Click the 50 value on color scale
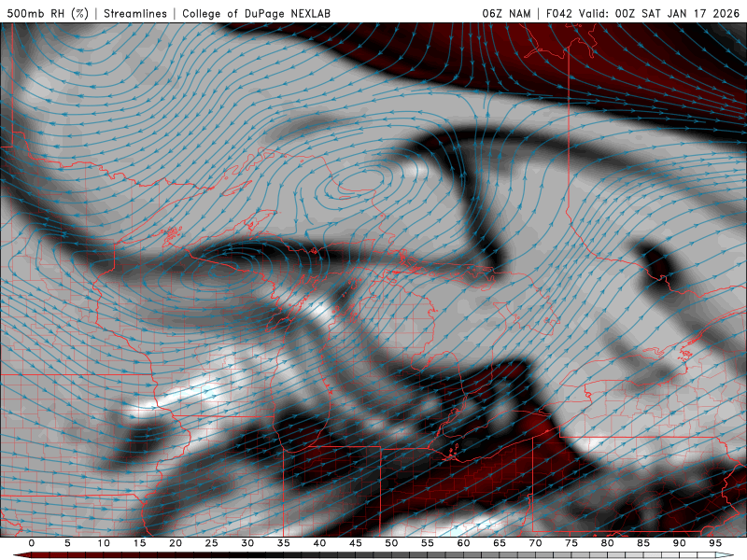The height and width of the screenshot is (560, 747). click(x=391, y=543)
